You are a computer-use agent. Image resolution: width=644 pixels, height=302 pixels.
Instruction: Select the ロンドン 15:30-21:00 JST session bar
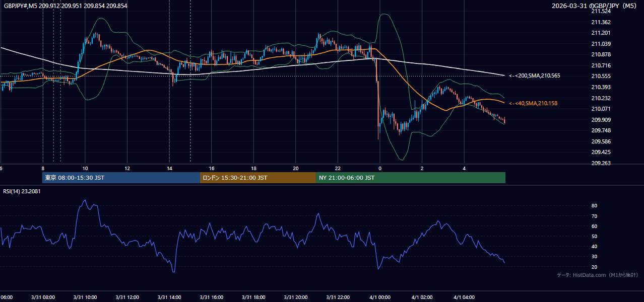tap(258, 178)
